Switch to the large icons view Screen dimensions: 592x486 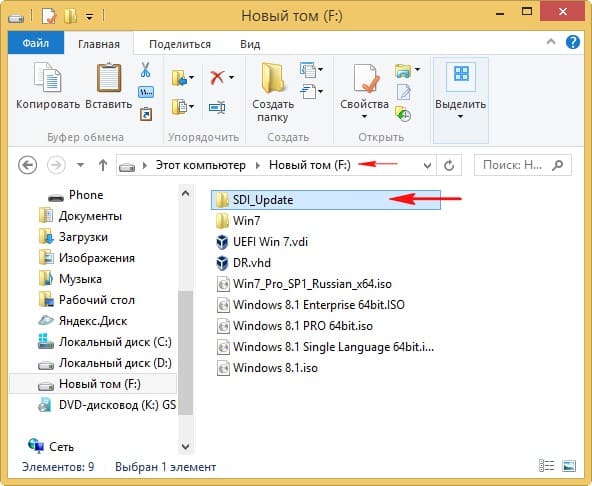pos(569,466)
